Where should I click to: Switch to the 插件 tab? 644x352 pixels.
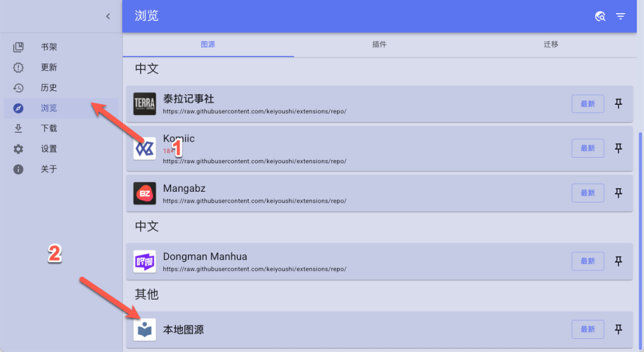tap(379, 43)
